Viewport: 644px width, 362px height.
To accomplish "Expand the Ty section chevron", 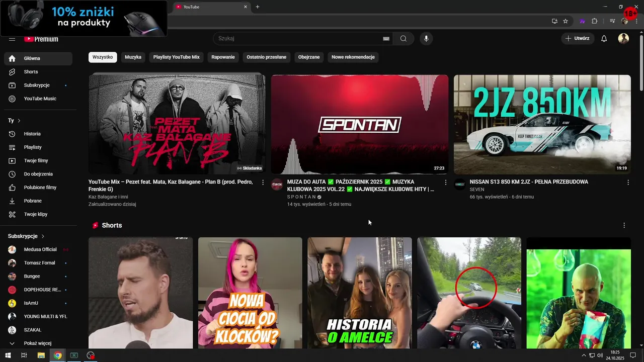I will click(x=19, y=121).
